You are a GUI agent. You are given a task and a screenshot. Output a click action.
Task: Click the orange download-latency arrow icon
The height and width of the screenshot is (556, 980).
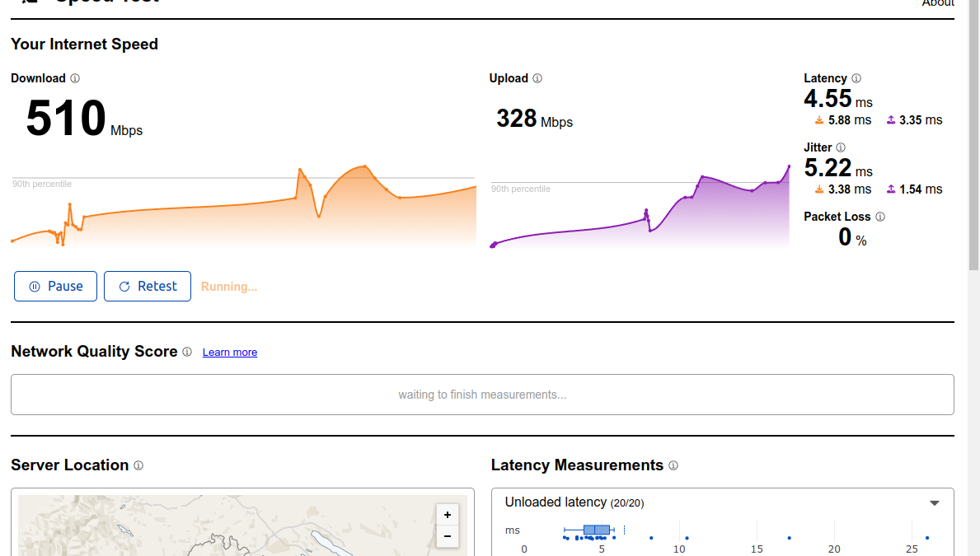(x=818, y=120)
